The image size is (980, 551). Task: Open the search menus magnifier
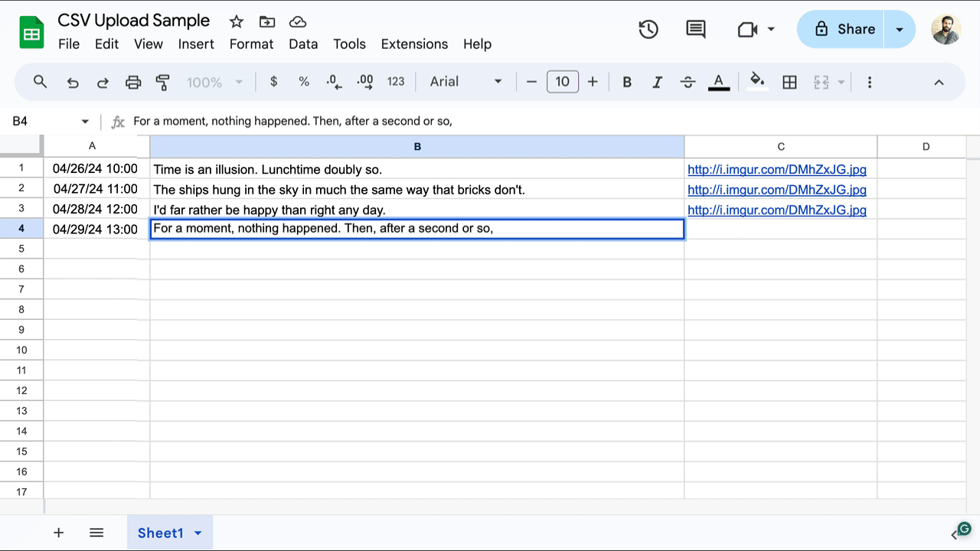click(41, 82)
